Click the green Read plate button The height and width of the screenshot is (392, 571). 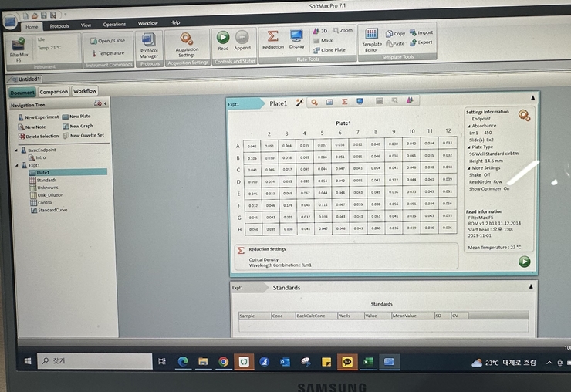[222, 38]
